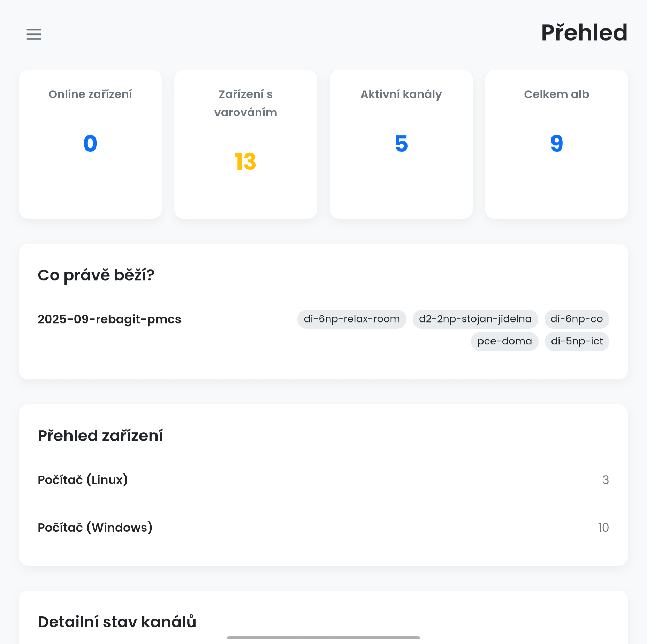The image size is (647, 644).
Task: Click the Přehled zařízení section heading
Action: pyautogui.click(x=100, y=436)
